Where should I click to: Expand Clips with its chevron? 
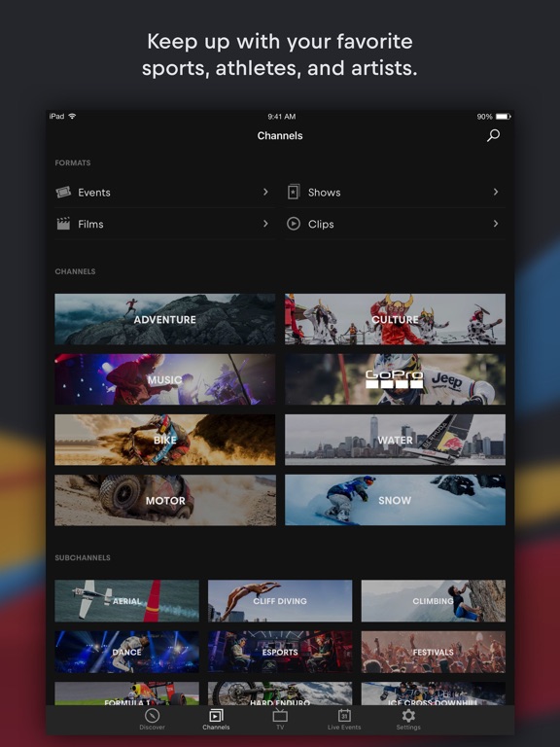tap(496, 224)
